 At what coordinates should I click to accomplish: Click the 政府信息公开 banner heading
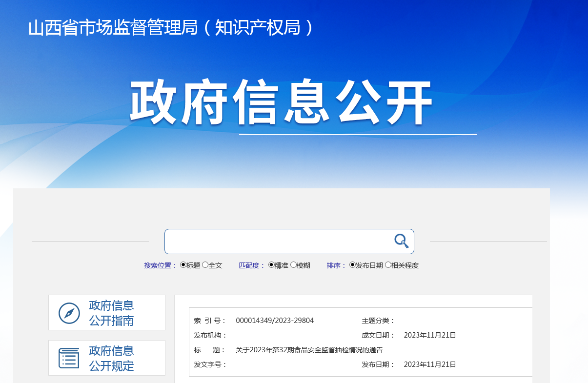[x=281, y=102]
